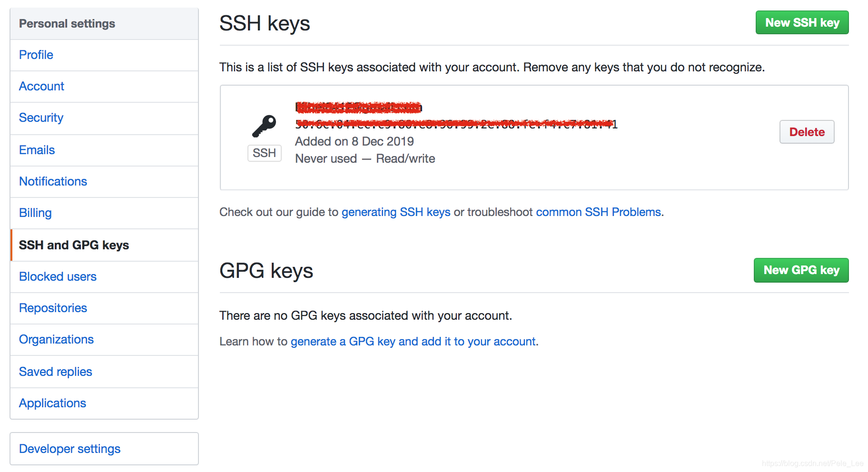Image resolution: width=868 pixels, height=472 pixels.
Task: Open Developer settings
Action: click(69, 448)
